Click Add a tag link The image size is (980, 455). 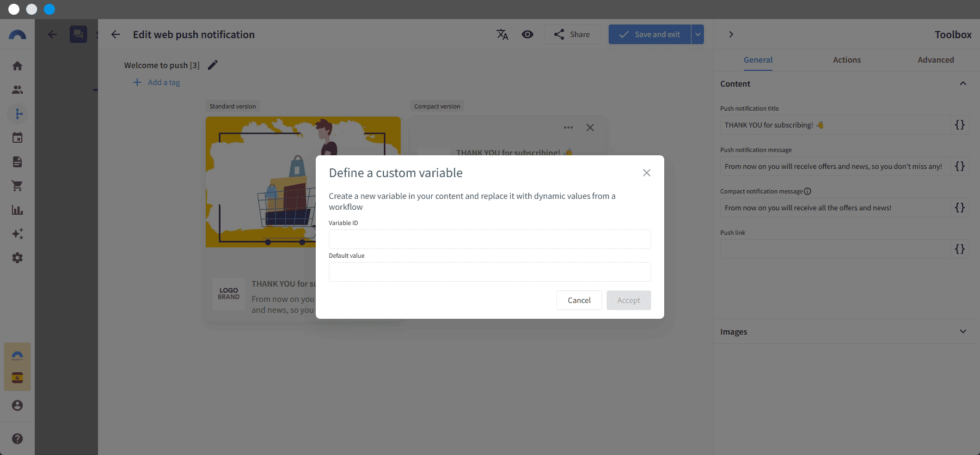(157, 82)
